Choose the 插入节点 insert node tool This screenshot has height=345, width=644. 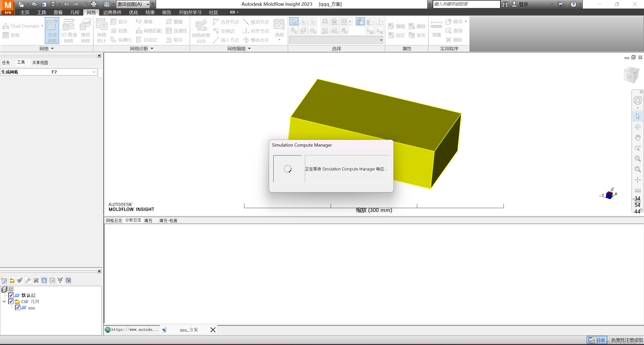(226, 40)
